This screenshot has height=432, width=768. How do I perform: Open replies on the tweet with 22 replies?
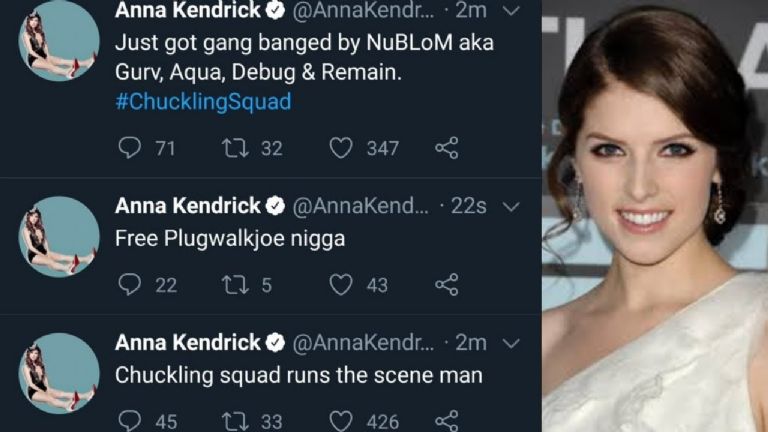tap(130, 285)
